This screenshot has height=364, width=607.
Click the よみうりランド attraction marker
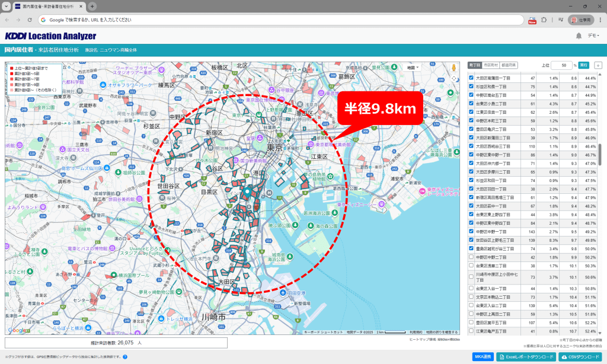click(x=43, y=207)
